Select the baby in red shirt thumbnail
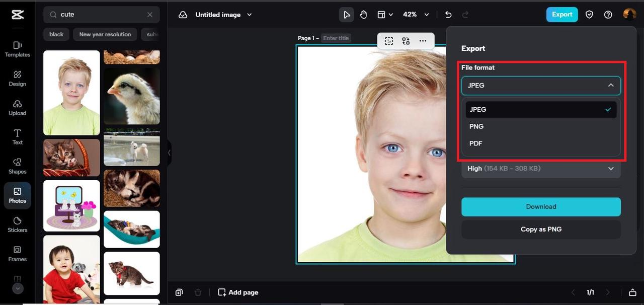Image resolution: width=644 pixels, height=305 pixels. 71,269
